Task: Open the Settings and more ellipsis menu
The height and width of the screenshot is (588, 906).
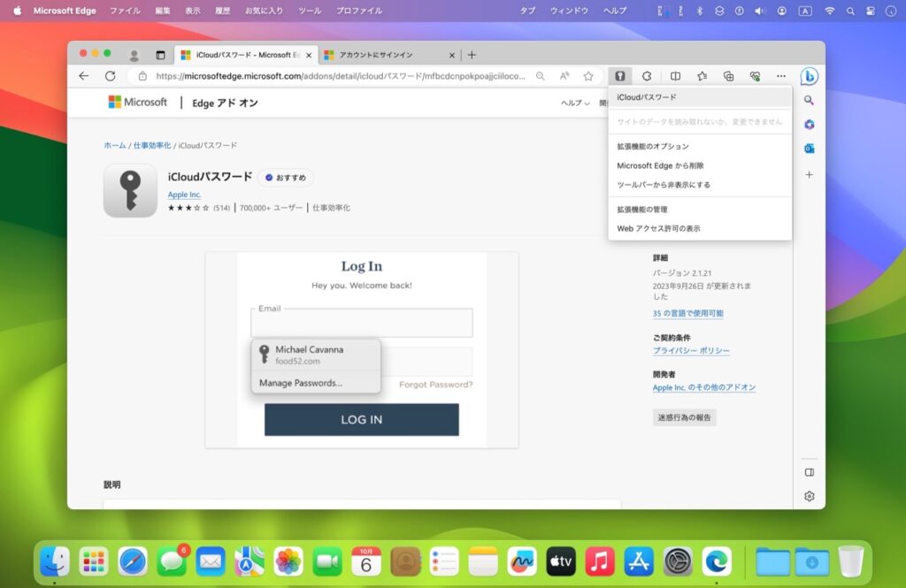Action: click(781, 76)
